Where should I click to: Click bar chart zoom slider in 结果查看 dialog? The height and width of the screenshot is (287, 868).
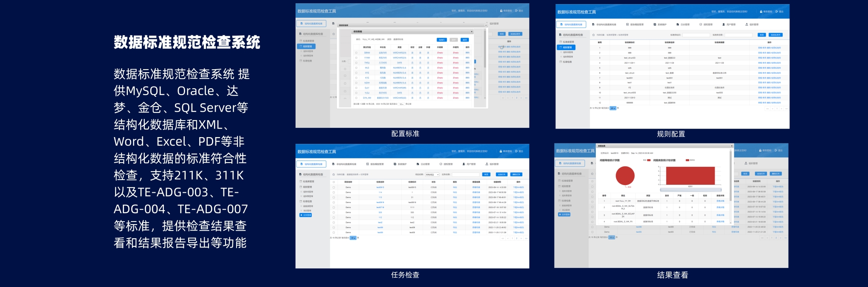pyautogui.click(x=690, y=190)
